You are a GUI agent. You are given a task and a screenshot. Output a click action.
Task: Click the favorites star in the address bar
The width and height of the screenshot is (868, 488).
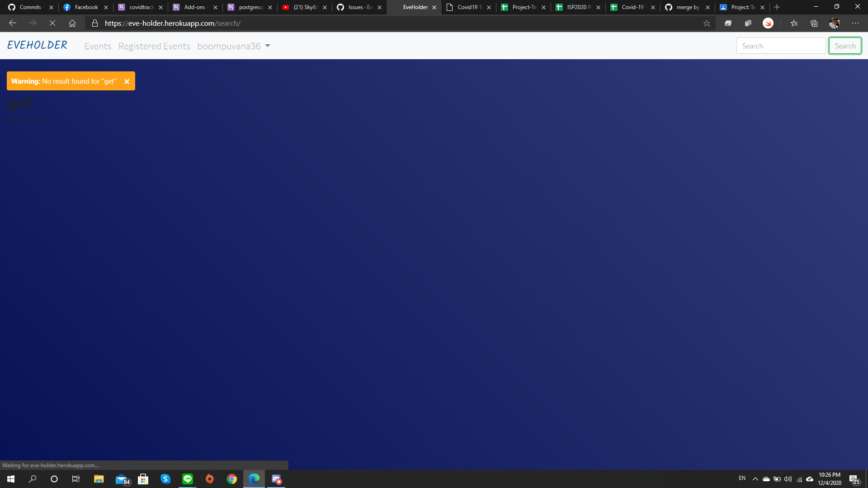[707, 23]
